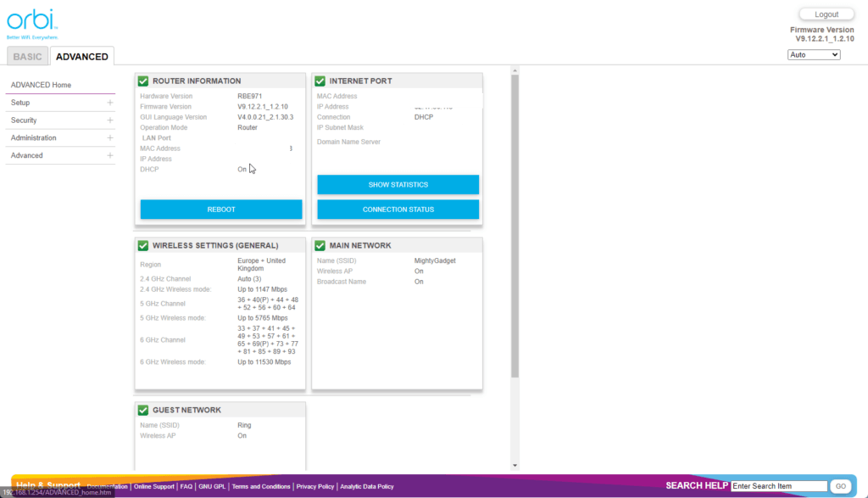Click the Guest Network green checkmark icon
Screen dimensions: 868x498
143,410
